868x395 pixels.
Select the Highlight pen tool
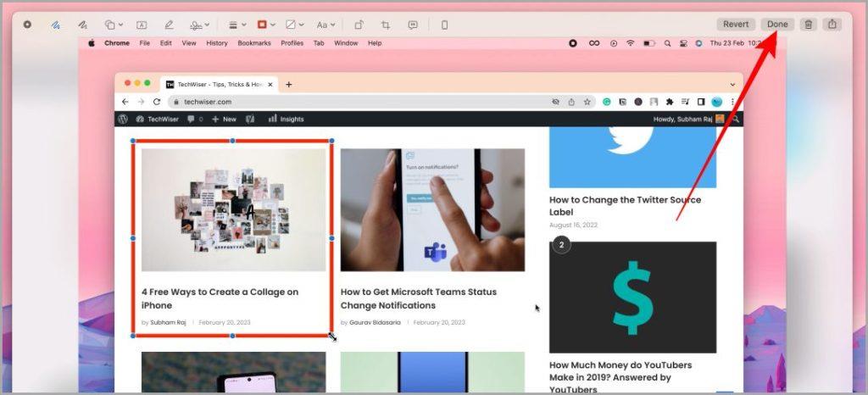pos(169,25)
